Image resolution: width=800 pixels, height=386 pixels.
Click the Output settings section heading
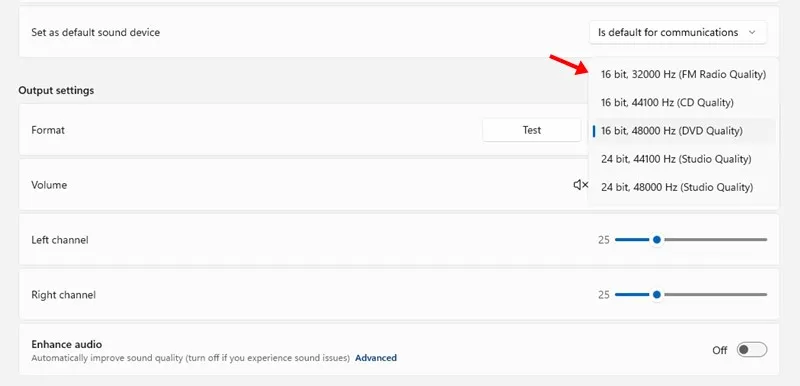click(x=56, y=90)
